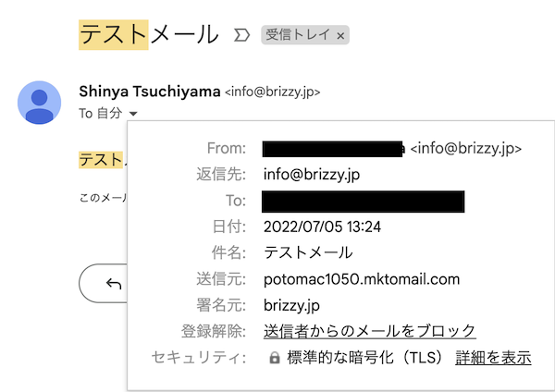Screen dimensions: 555x392
Task: Click the importance marker beside the subject
Action: 241,35
